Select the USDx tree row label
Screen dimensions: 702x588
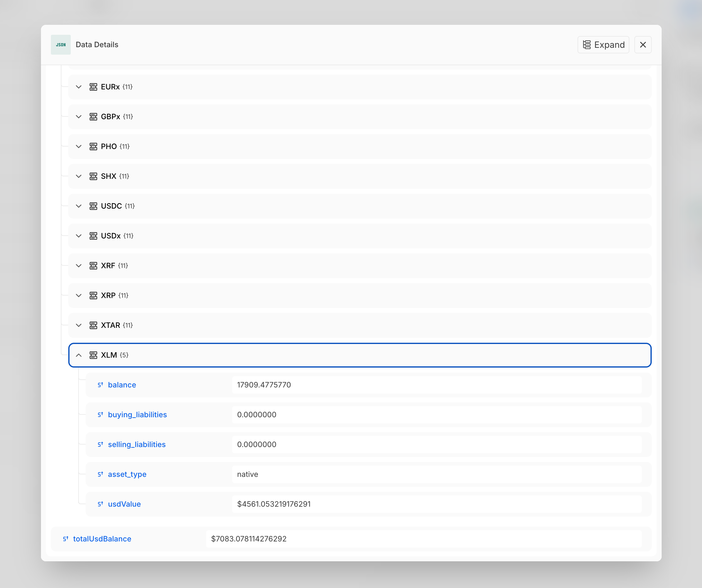(x=111, y=236)
